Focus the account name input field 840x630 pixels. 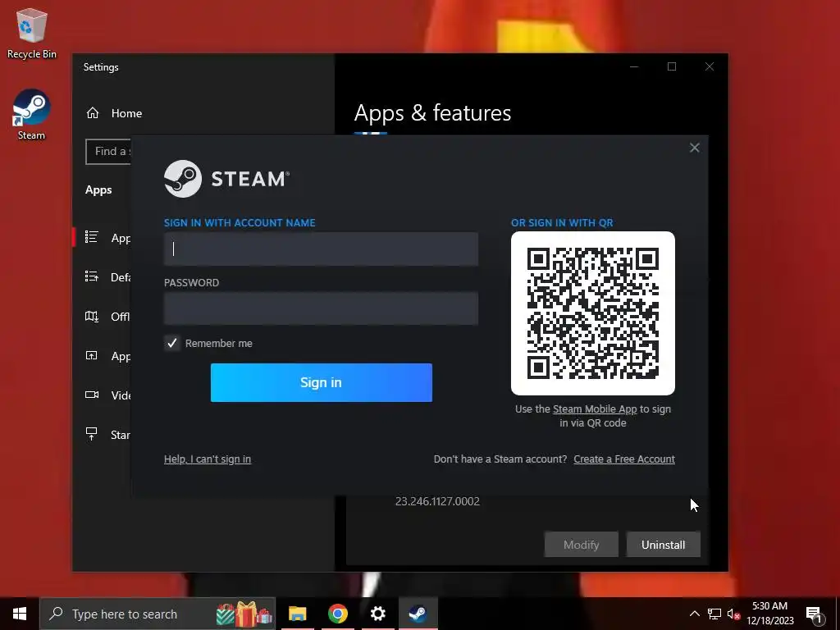click(321, 249)
